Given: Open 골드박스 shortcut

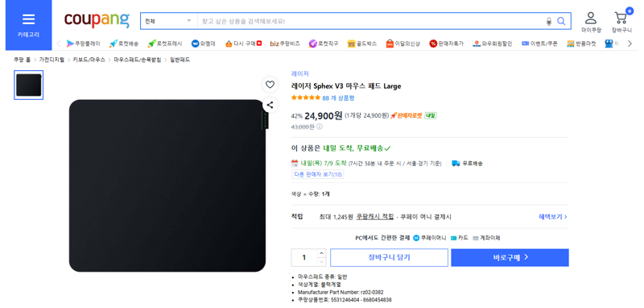Looking at the screenshot, I should 361,44.
